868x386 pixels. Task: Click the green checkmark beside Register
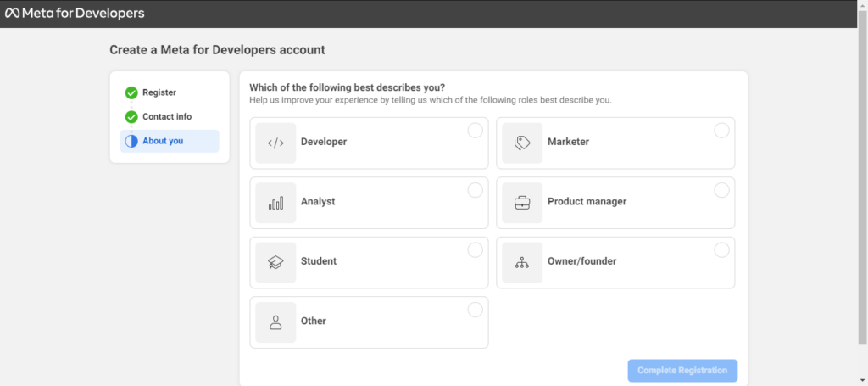pyautogui.click(x=131, y=92)
